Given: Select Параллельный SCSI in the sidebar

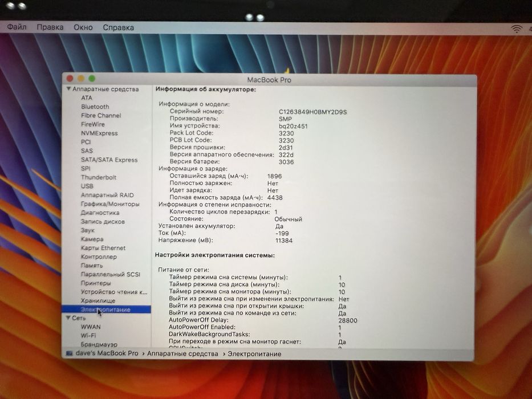Looking at the screenshot, I should tap(110, 274).
